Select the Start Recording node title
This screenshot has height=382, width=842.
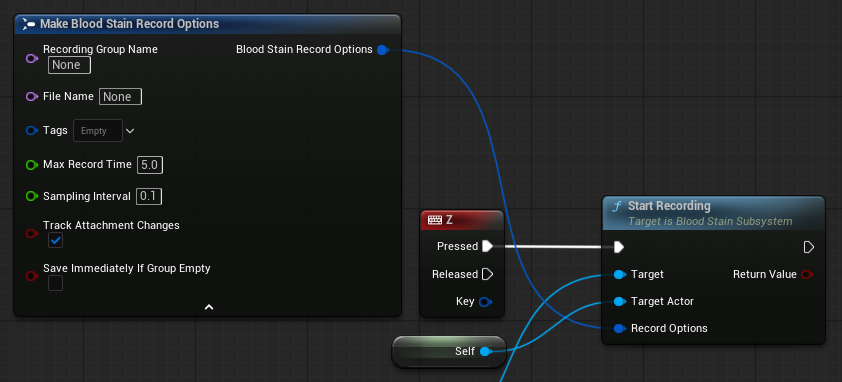pyautogui.click(x=669, y=206)
